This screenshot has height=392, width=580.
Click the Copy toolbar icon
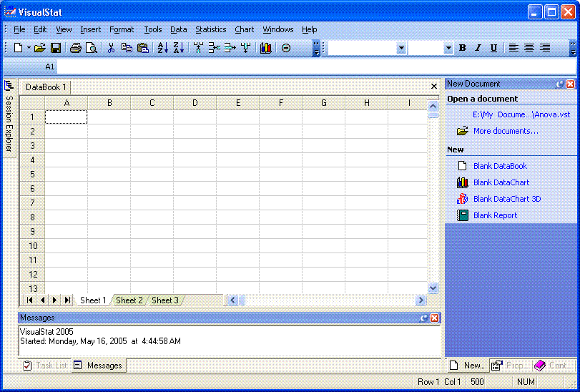(x=127, y=48)
